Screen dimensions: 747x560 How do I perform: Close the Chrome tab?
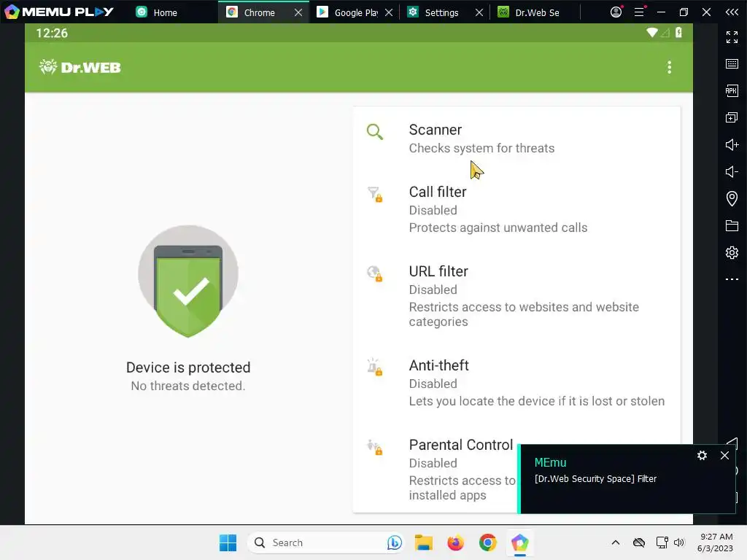click(298, 12)
